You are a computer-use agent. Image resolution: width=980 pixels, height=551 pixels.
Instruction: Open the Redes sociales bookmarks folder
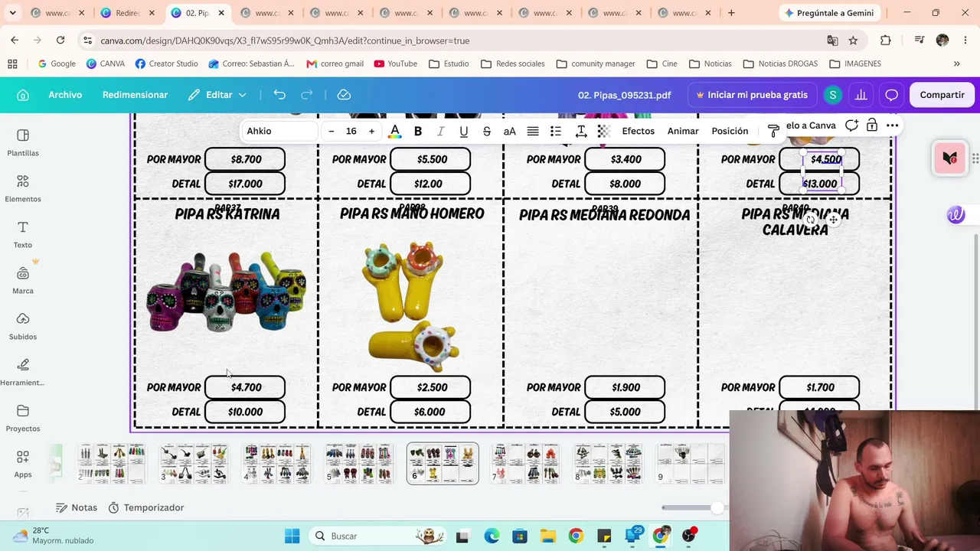[512, 64]
